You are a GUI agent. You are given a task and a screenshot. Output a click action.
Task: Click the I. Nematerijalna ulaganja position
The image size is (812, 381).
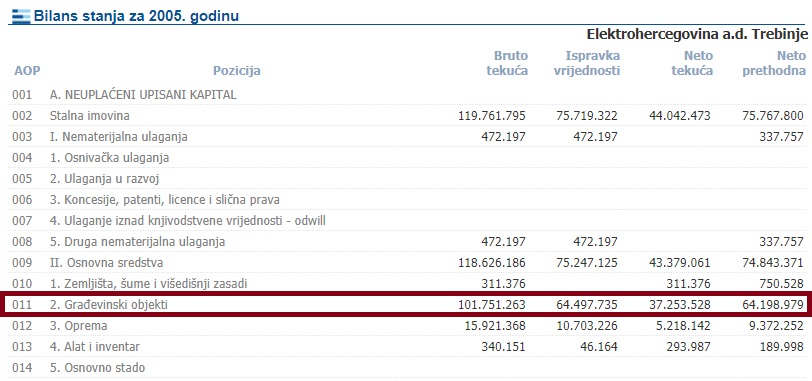(119, 137)
